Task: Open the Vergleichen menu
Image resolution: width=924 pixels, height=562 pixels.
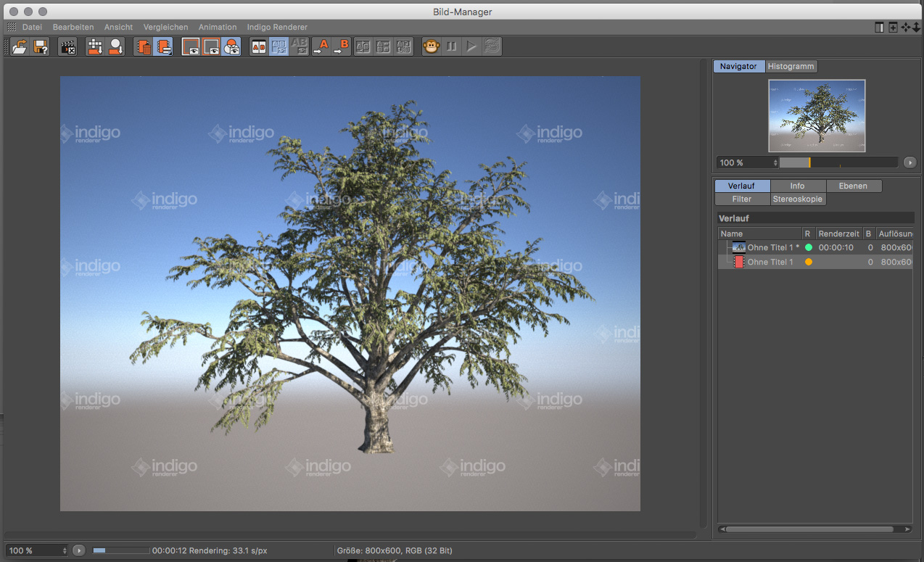Action: tap(165, 27)
